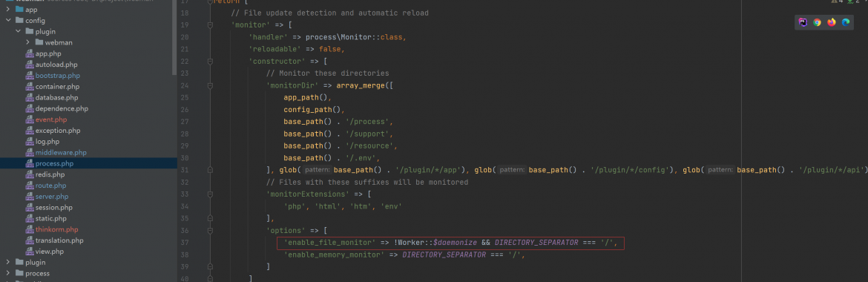Open file in Firefox browser

click(832, 22)
